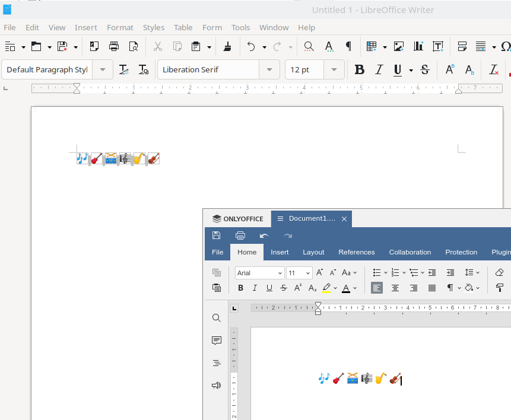Screen dimensions: 511x420
Task: Click the Open folder icon in LibreOffice toolbar
Action: click(x=36, y=47)
